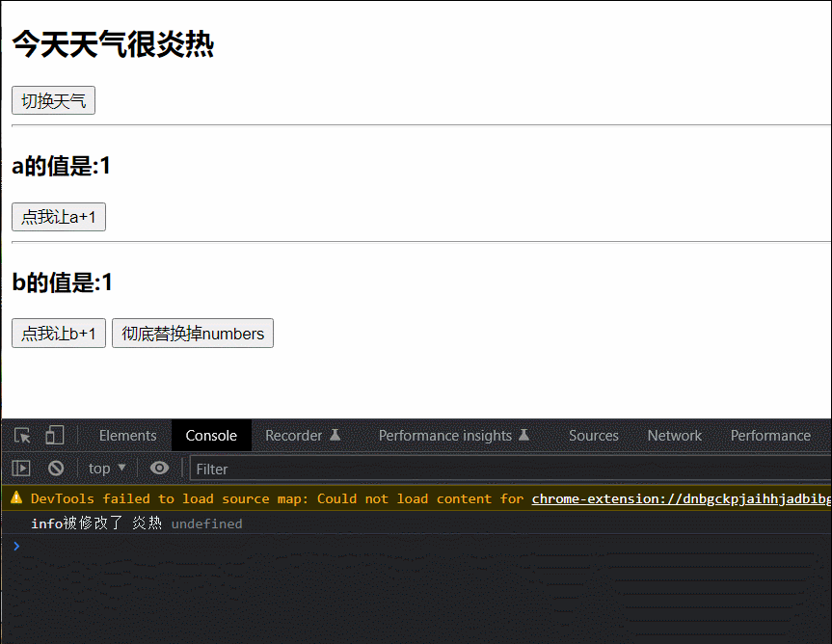Switch to the Elements tab
Screen dimensions: 832x644
coord(127,436)
